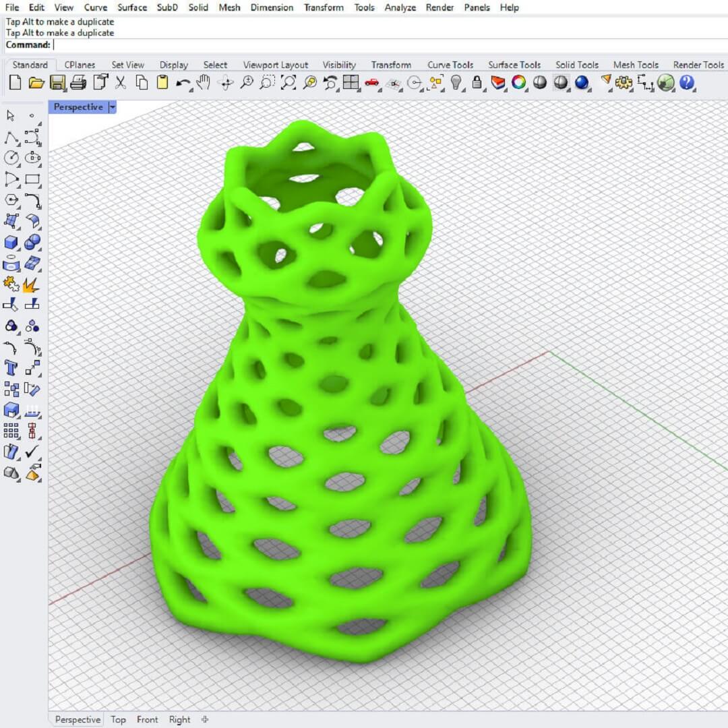Click the red car named view icon
The height and width of the screenshot is (728, 728).
(x=372, y=83)
